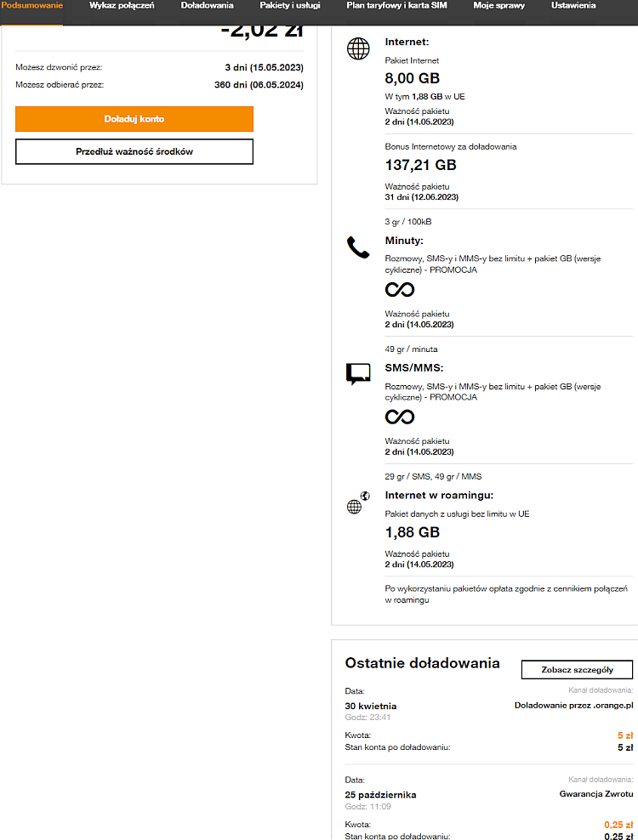
Task: Switch to the Wykaz połączeń tab
Action: click(x=122, y=6)
